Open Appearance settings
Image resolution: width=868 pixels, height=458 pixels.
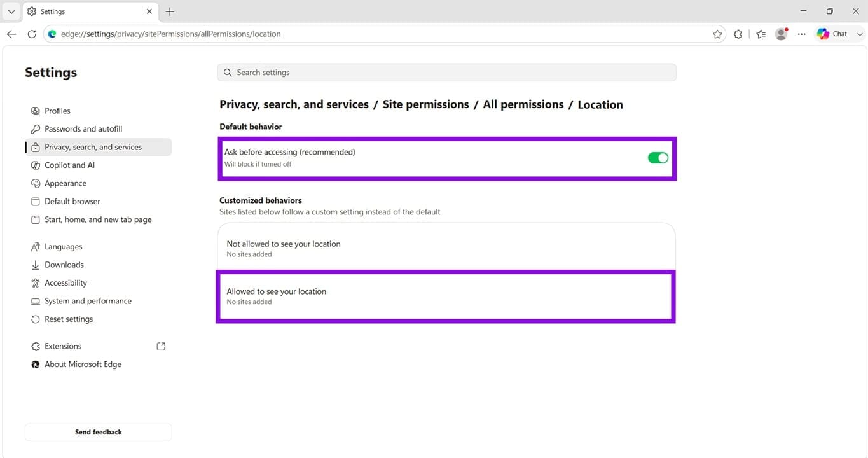click(x=99, y=183)
